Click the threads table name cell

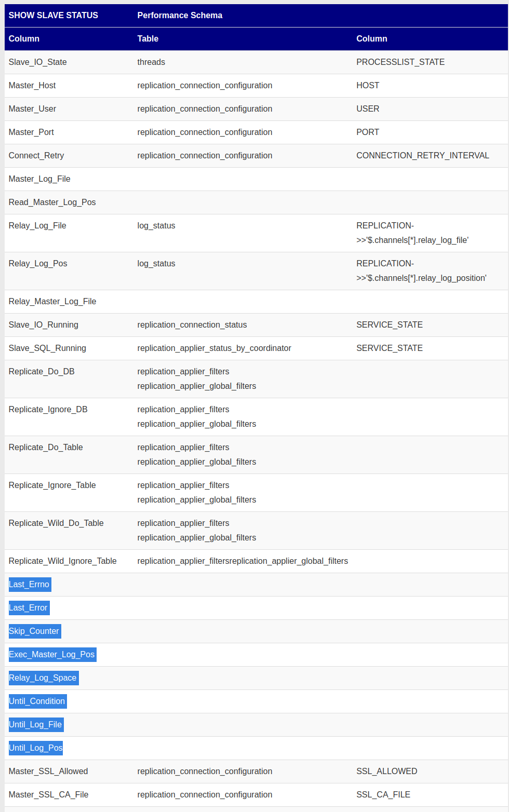pos(151,62)
